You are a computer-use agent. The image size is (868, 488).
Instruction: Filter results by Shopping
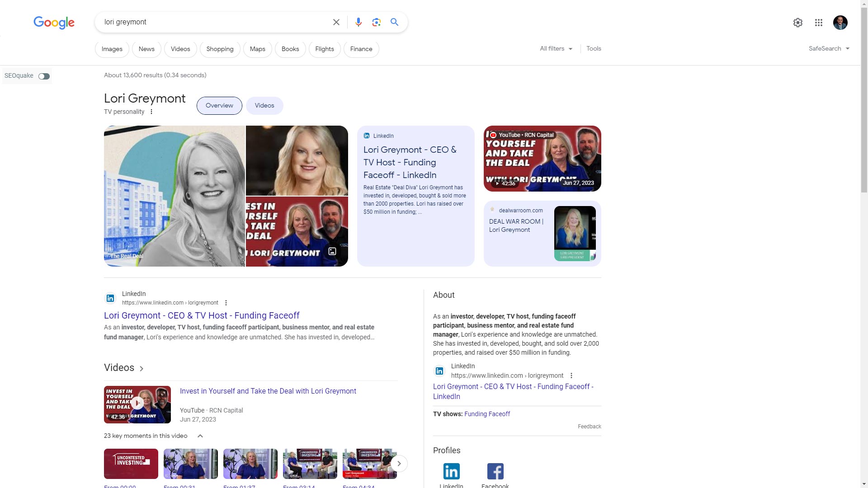[x=220, y=49]
